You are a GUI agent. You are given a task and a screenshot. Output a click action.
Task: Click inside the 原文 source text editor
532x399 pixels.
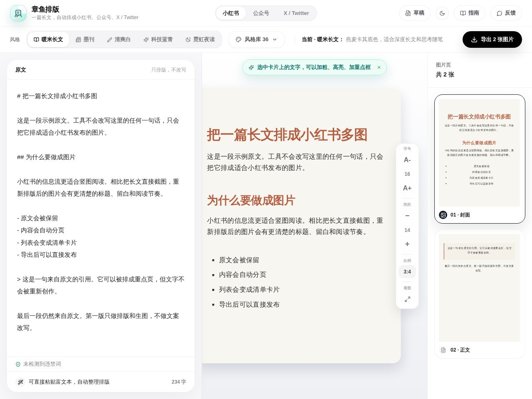101,218
